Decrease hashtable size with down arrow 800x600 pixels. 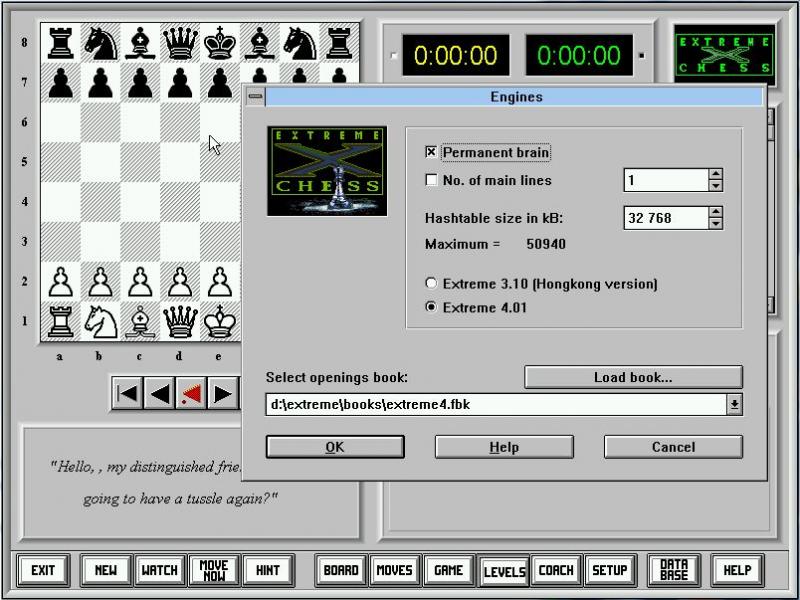[x=715, y=223]
